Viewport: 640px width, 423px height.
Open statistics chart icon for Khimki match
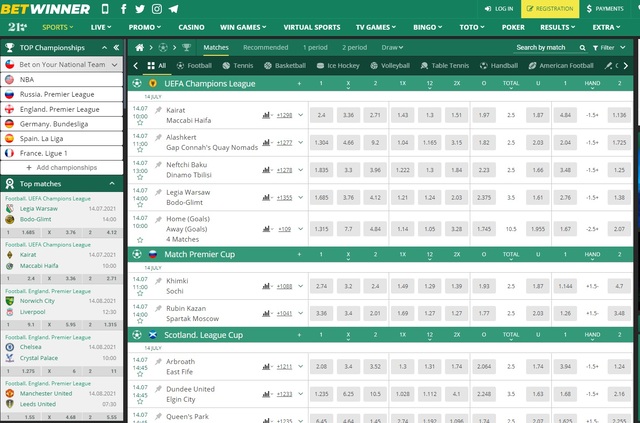coord(266,286)
